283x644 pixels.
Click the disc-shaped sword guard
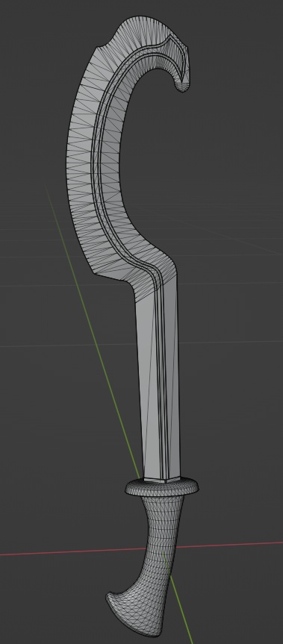pyautogui.click(x=163, y=487)
